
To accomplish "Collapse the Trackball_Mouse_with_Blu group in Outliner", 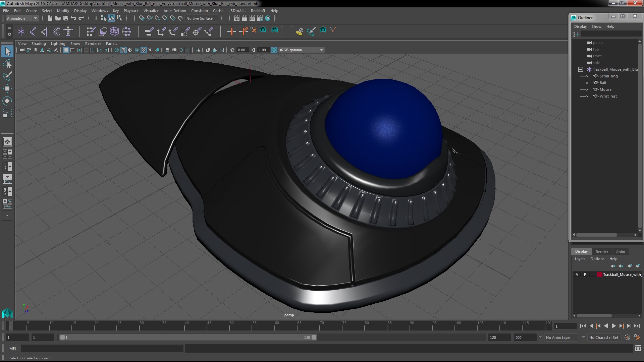I will (x=581, y=69).
